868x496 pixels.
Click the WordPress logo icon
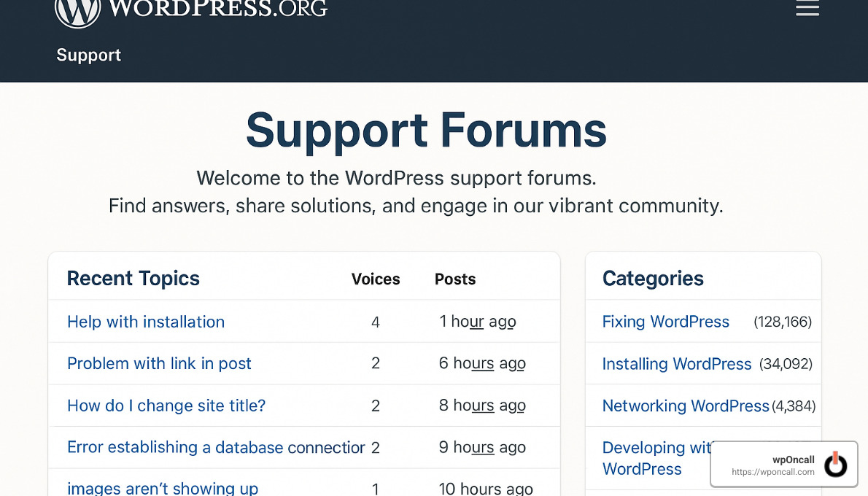click(77, 10)
